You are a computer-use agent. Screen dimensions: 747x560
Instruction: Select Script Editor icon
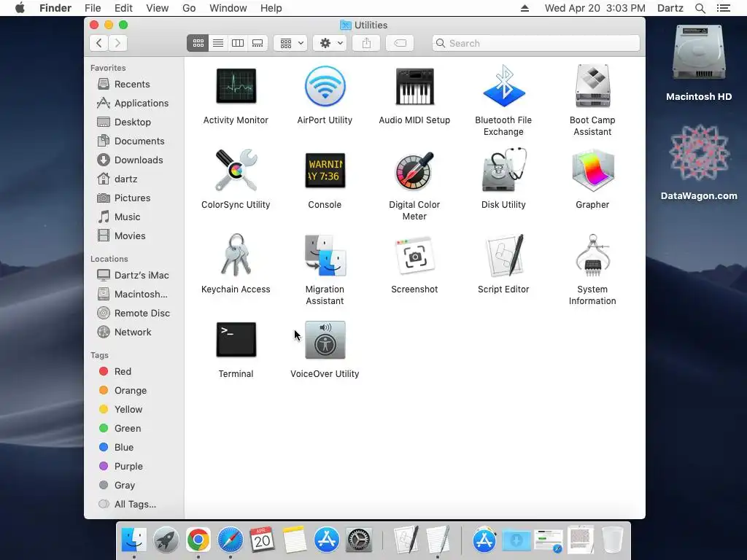(x=503, y=254)
